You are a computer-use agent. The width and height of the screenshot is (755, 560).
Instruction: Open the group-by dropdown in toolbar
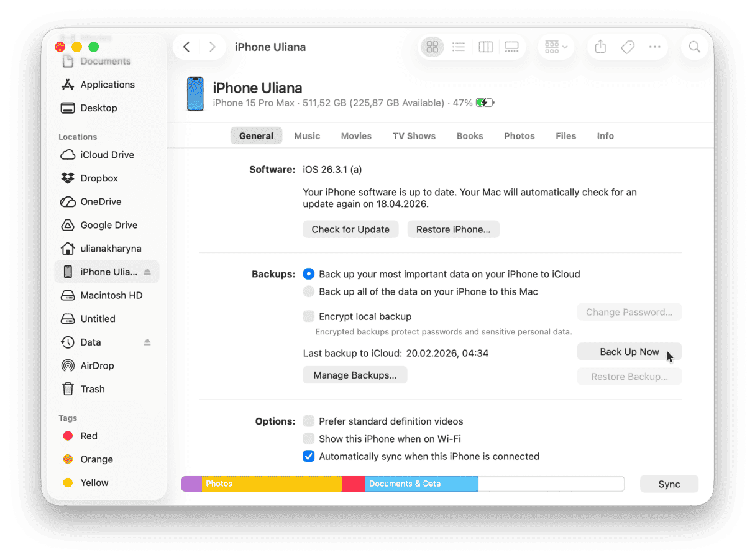(556, 47)
